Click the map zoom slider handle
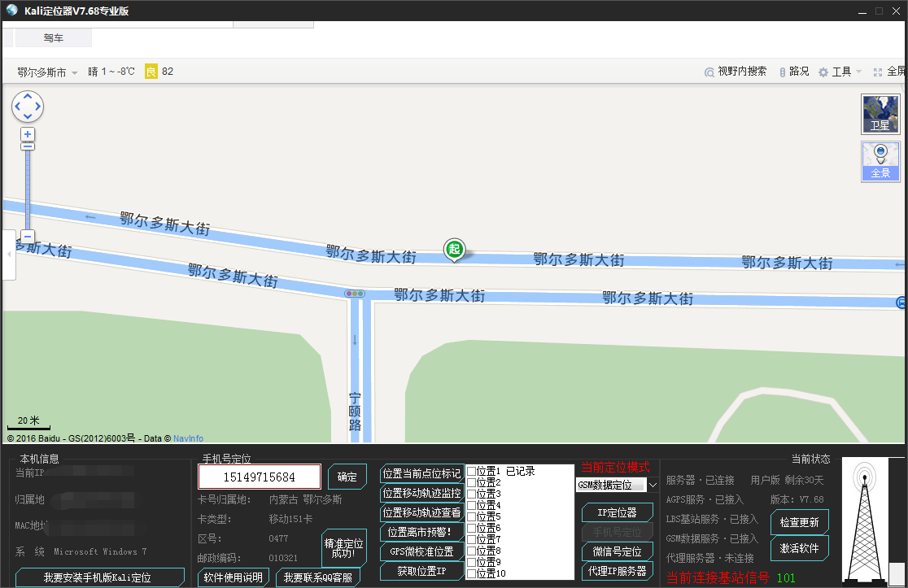 27,146
